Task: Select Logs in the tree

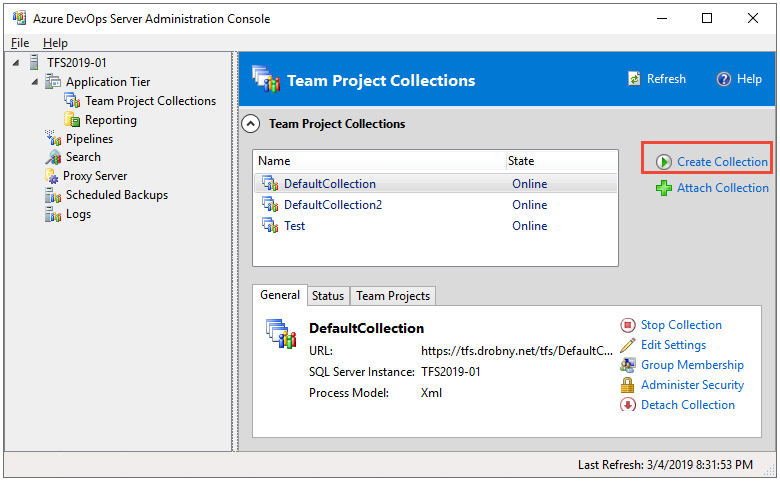Action: [78, 214]
